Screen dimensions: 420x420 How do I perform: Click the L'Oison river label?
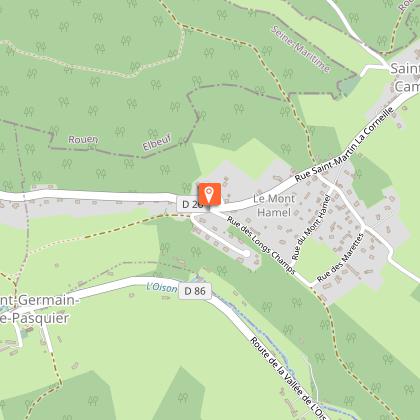pos(162,287)
